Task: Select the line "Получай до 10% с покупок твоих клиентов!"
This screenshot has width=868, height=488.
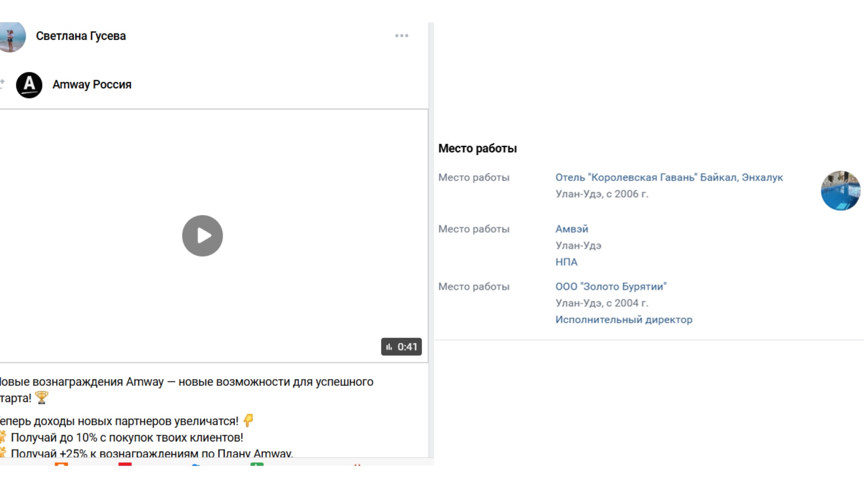Action: click(x=127, y=437)
